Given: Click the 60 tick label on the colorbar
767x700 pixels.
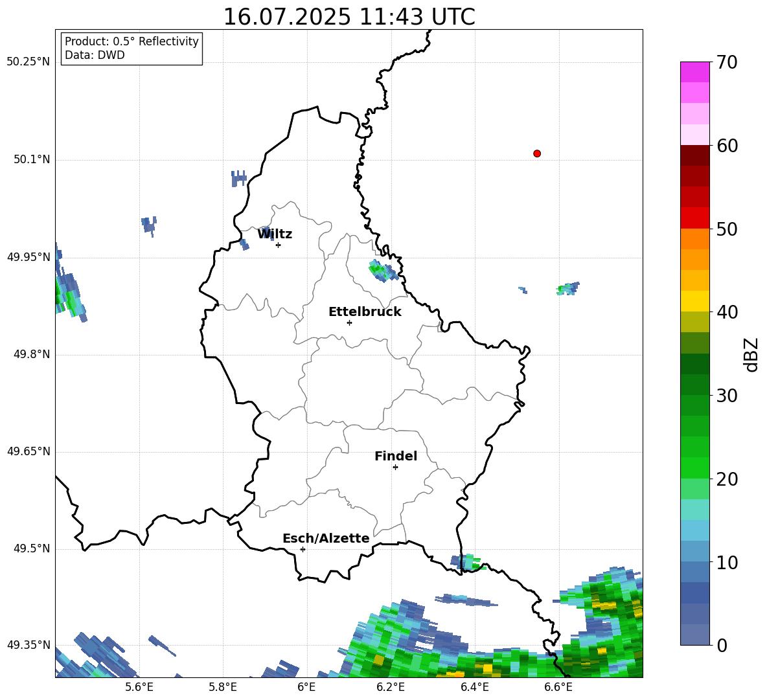Looking at the screenshot, I should pyautogui.click(x=727, y=146).
